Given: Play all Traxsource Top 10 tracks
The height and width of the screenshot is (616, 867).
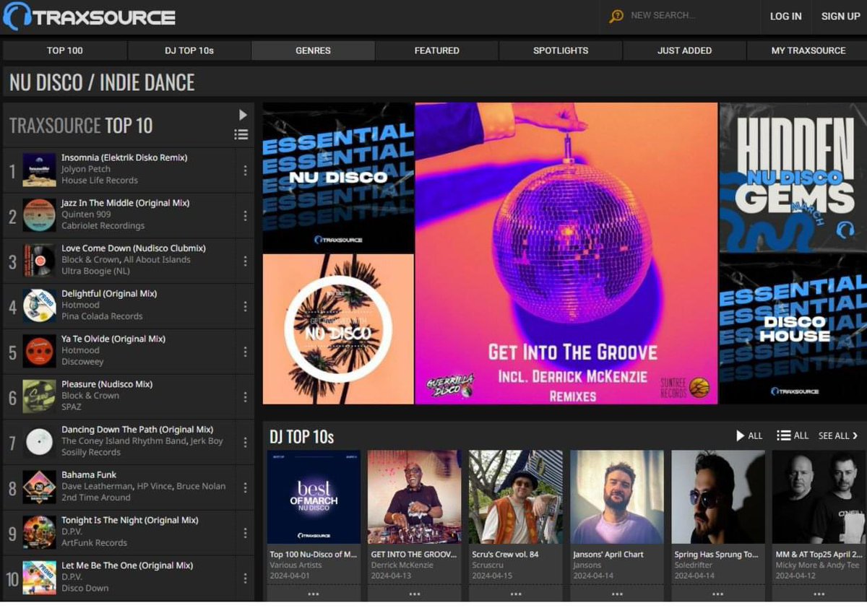Looking at the screenshot, I should point(242,115).
